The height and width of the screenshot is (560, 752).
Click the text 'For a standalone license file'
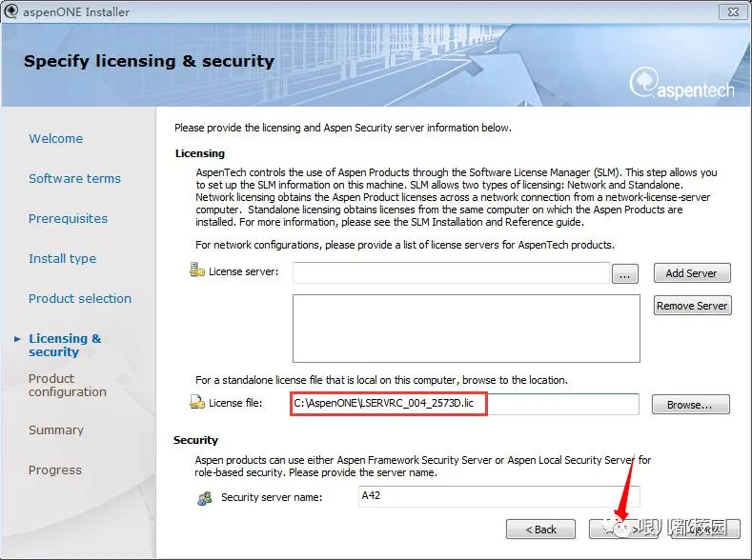381,380
